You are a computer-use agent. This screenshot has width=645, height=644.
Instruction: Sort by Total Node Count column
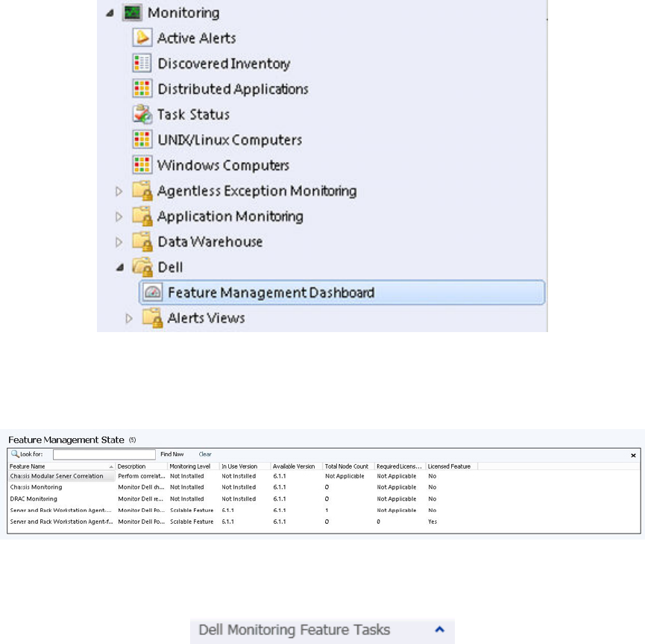coord(348,466)
